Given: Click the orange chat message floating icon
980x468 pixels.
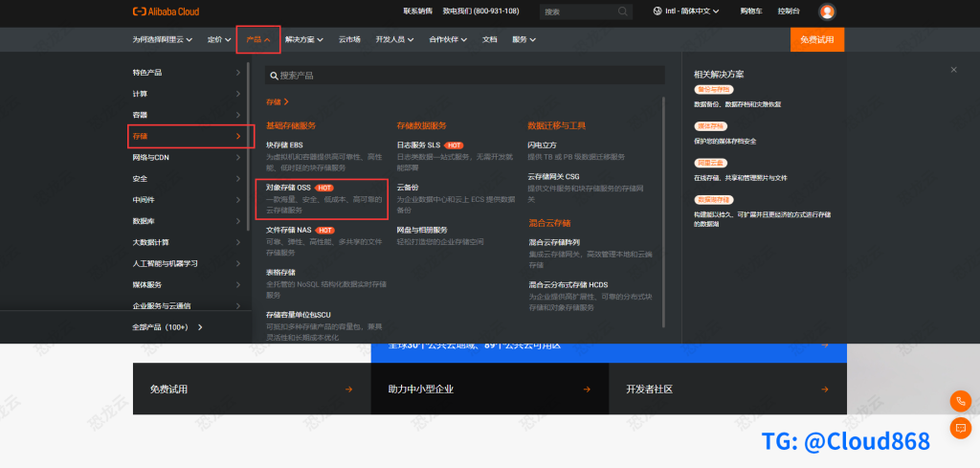Looking at the screenshot, I should pyautogui.click(x=961, y=428).
